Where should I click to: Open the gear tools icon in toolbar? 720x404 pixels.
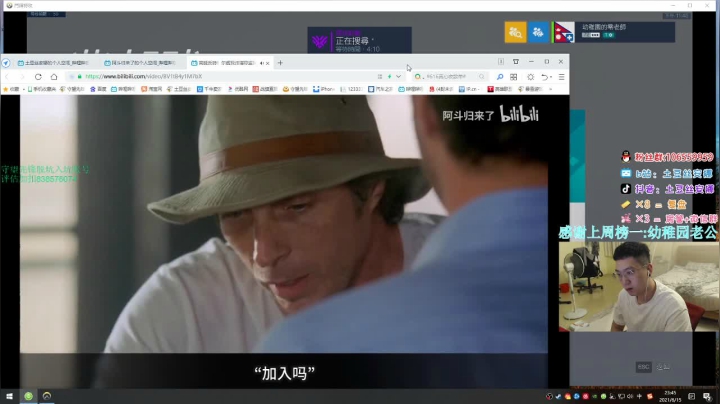point(530,77)
